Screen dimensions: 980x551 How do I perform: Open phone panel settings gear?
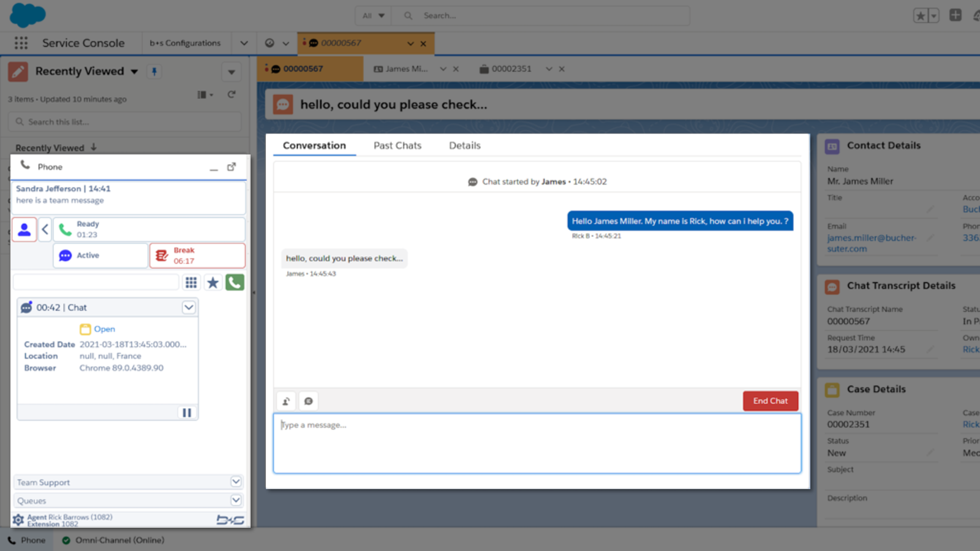coord(18,520)
